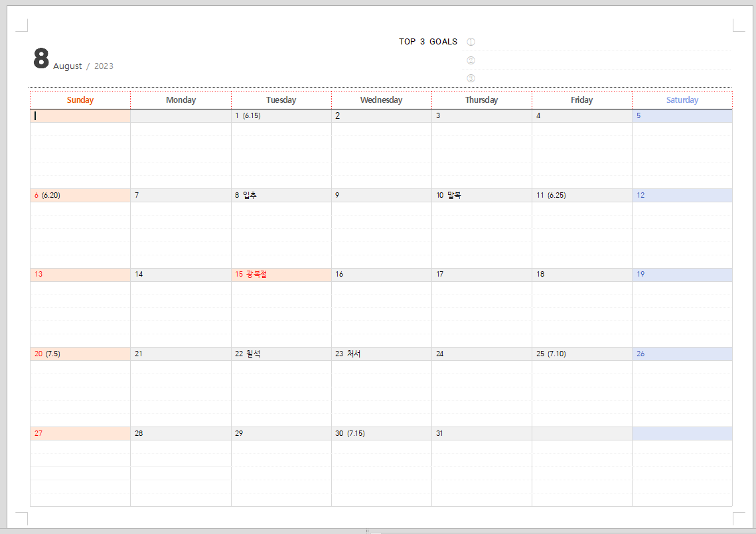
Task: Click the date cell 3
Action: (482, 116)
